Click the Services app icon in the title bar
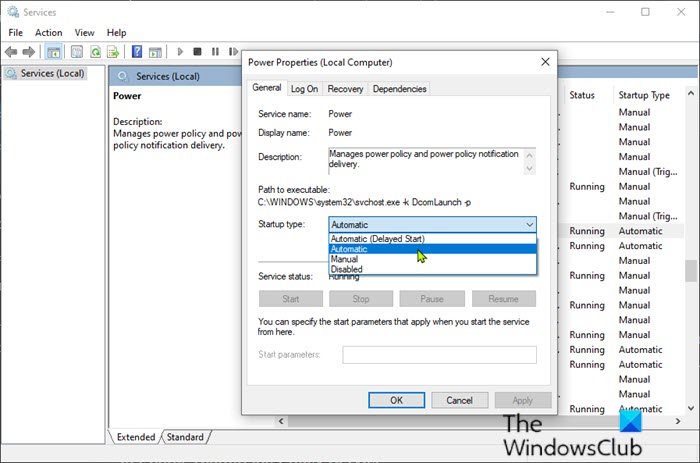 (13, 12)
